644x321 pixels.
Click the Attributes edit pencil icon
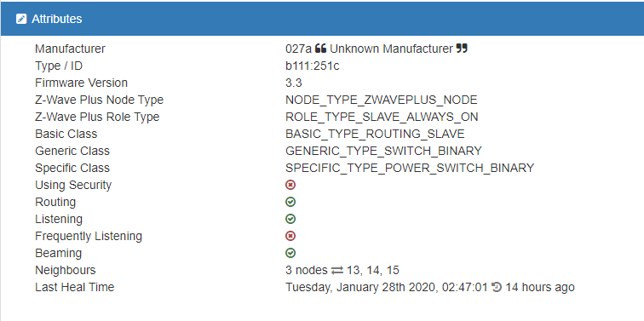tap(21, 19)
